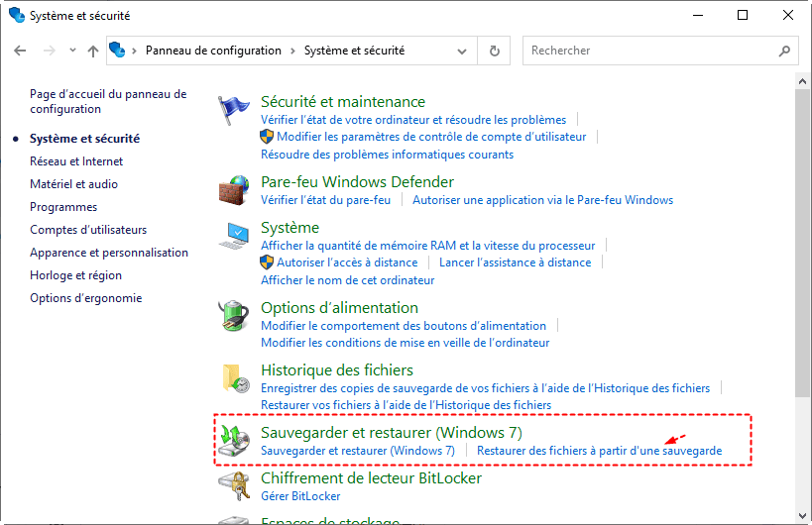Minimize the Système et sécurité window
The width and height of the screenshot is (812, 525).
[x=698, y=15]
